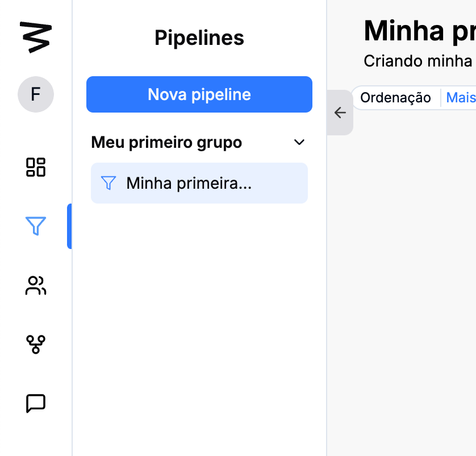476x456 pixels.
Task: Click the Mais sorting option
Action: 461,98
